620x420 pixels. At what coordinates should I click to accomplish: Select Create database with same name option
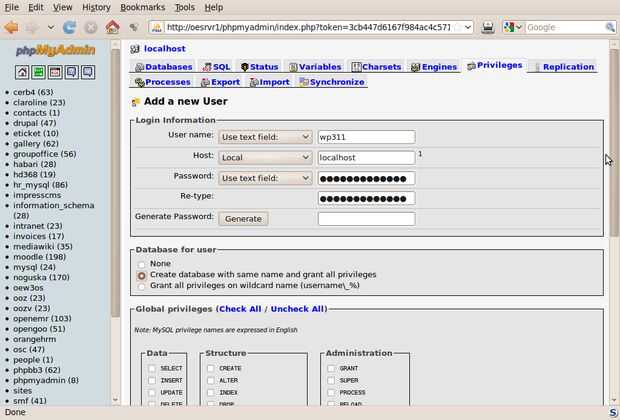tap(141, 275)
